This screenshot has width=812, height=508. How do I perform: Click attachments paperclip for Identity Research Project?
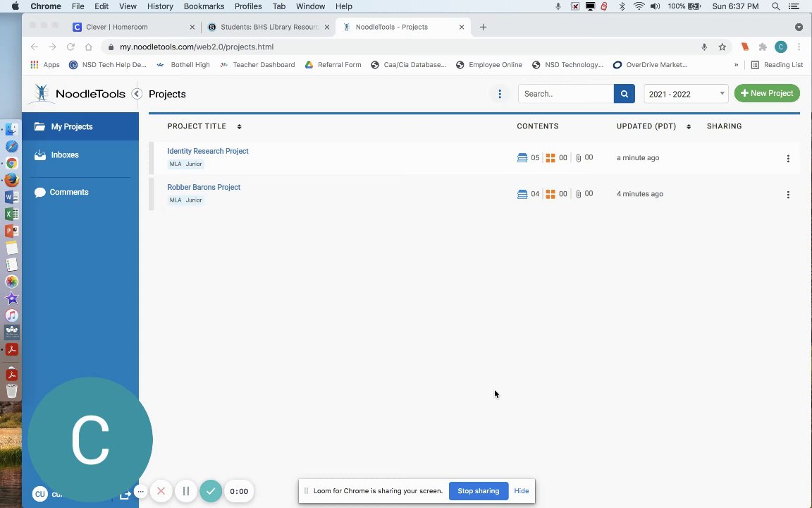click(579, 157)
